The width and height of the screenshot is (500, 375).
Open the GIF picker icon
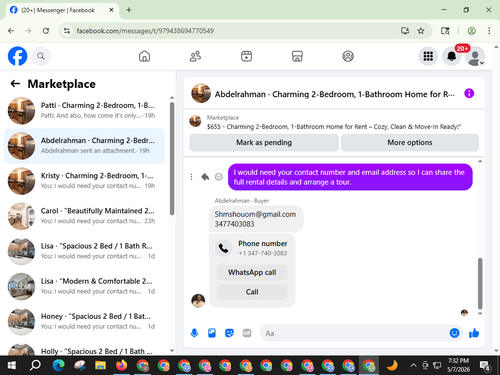pos(247,333)
